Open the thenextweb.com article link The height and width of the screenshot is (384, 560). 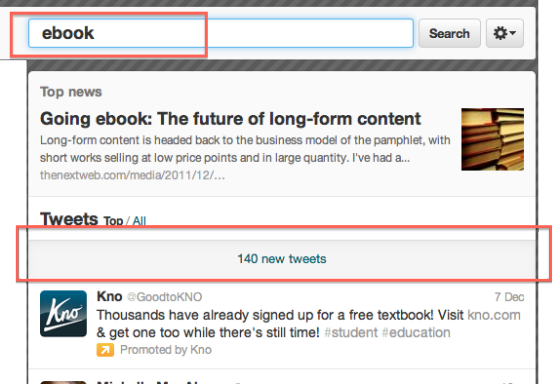tap(132, 175)
